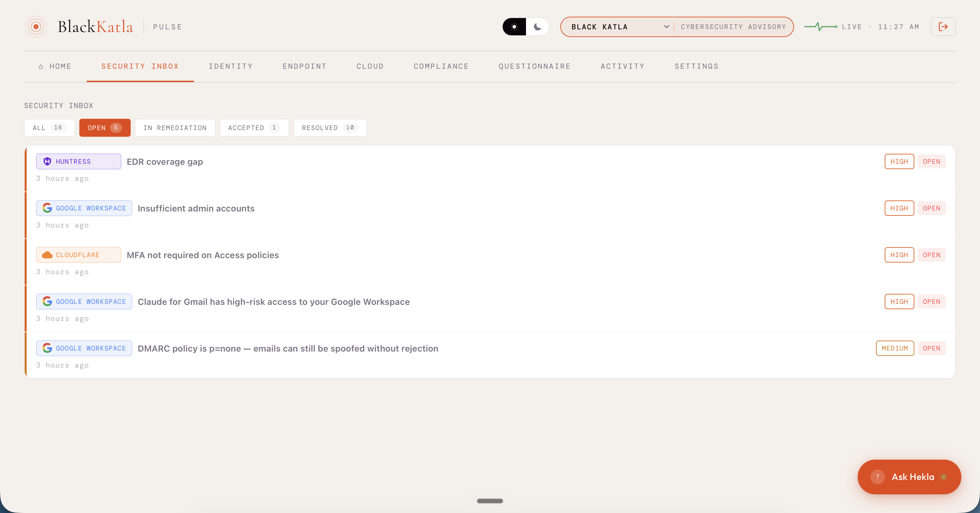Open the Black Katla organization dropdown
Screen dimensions: 980x513
click(620, 27)
